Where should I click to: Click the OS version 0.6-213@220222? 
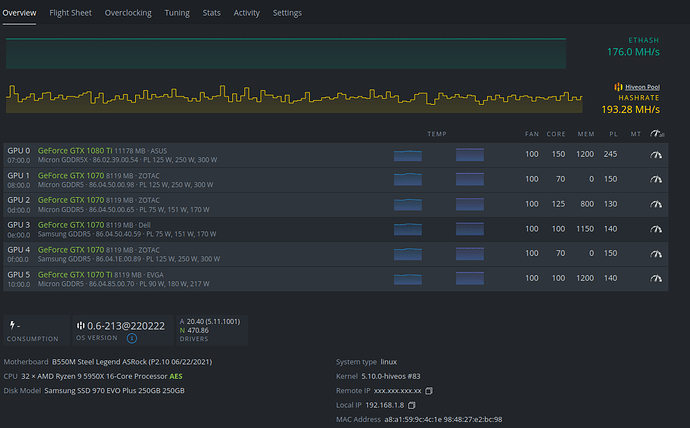126,326
